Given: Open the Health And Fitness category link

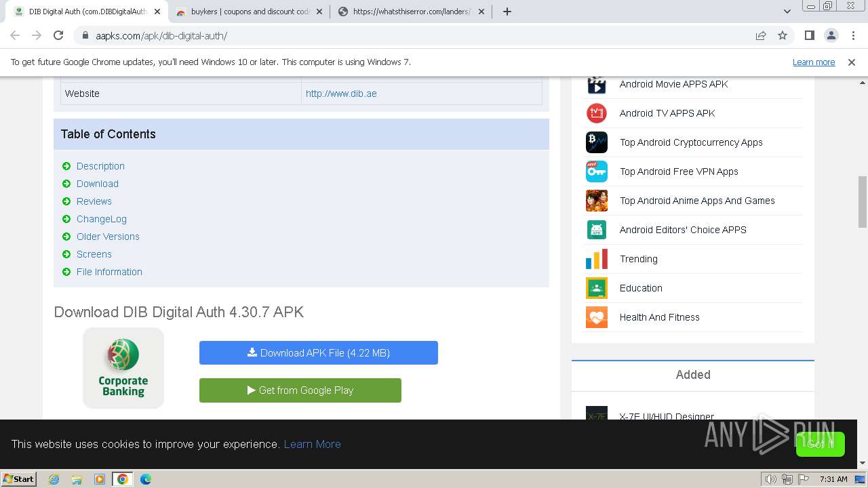Looking at the screenshot, I should click(660, 317).
